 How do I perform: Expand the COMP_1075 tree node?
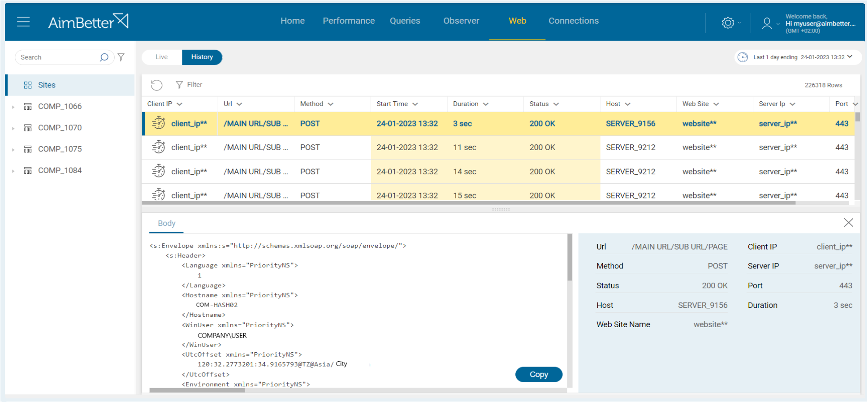pyautogui.click(x=13, y=149)
